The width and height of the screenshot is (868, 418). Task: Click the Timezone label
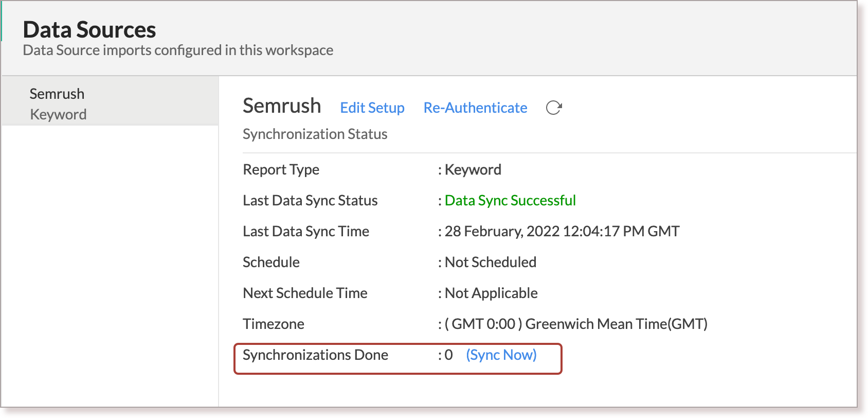(274, 324)
